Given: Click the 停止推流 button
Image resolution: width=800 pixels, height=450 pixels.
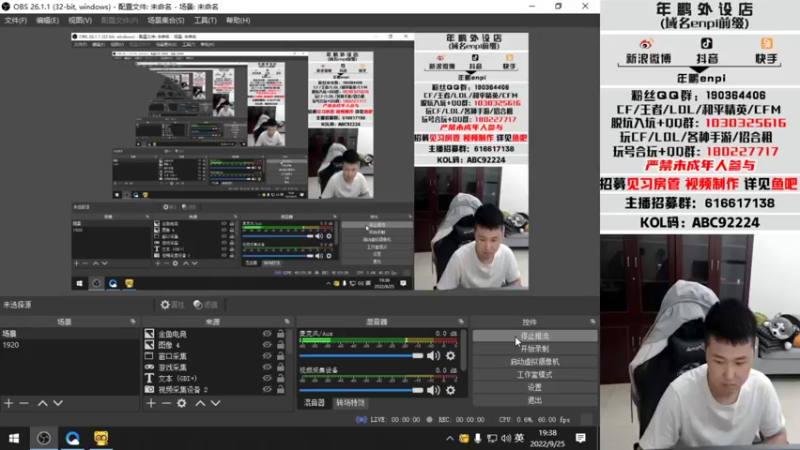Looking at the screenshot, I should click(535, 336).
